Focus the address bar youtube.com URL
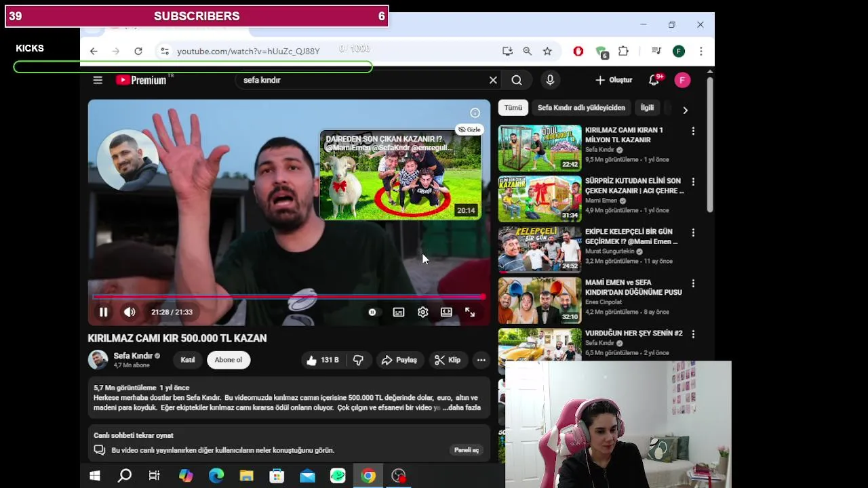 [248, 52]
